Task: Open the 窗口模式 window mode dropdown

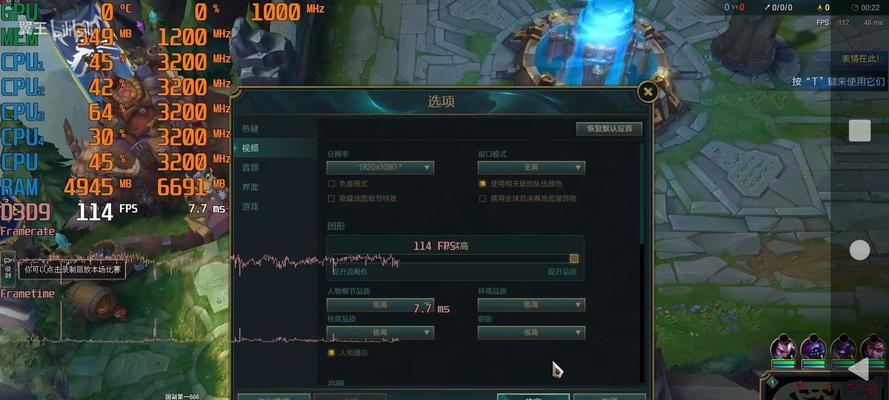Action: click(x=531, y=168)
